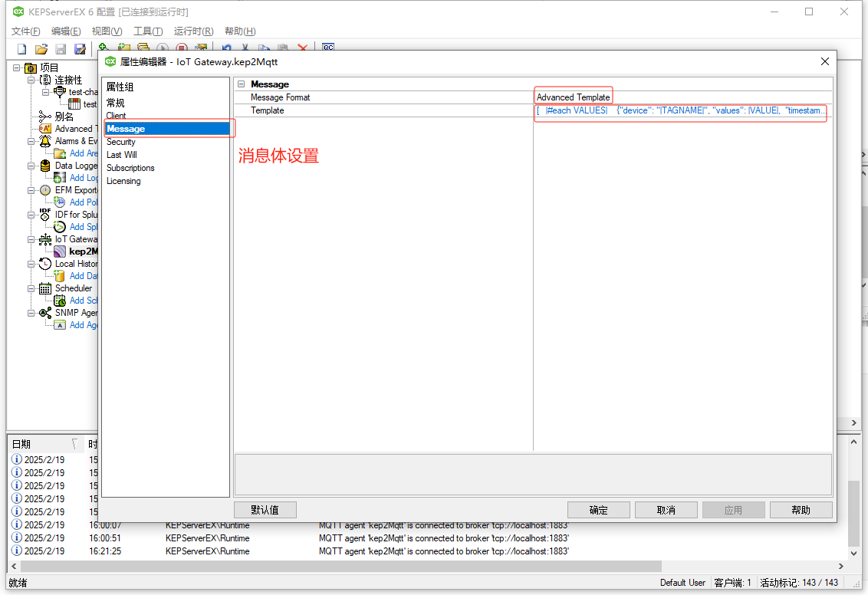
Task: Select the Security property group
Action: [x=120, y=142]
